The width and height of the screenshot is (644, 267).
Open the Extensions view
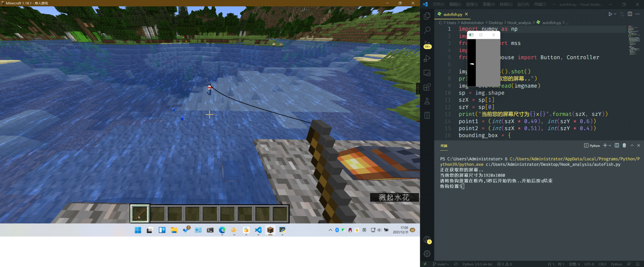[427, 86]
